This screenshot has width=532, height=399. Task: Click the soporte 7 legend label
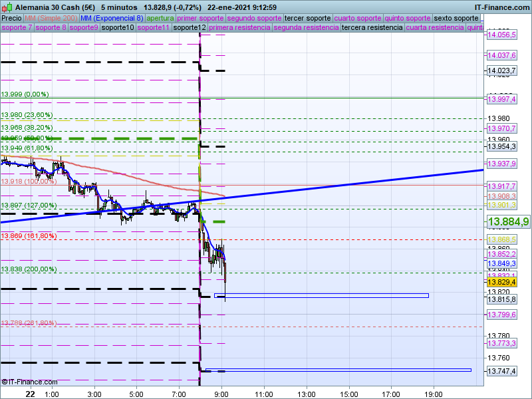coord(17,27)
